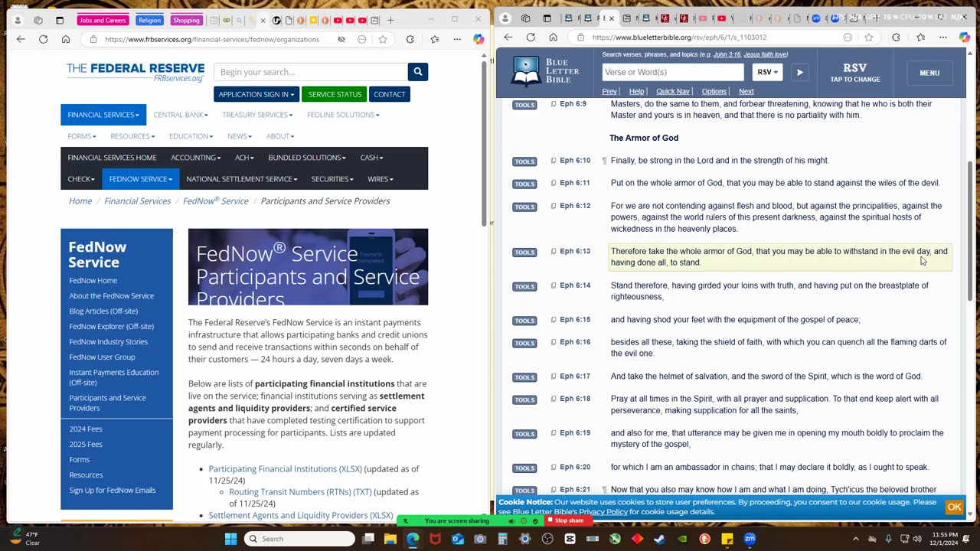Click the Windows Start button

[230, 539]
